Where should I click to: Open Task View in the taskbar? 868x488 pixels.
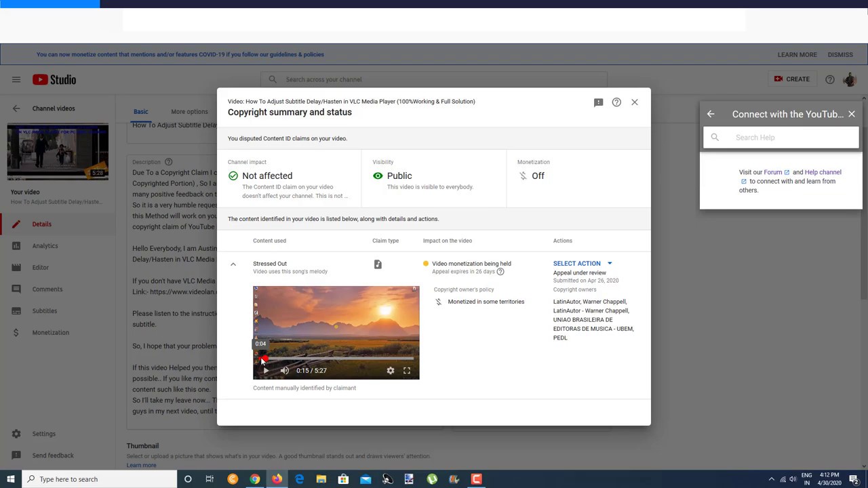pos(210,479)
